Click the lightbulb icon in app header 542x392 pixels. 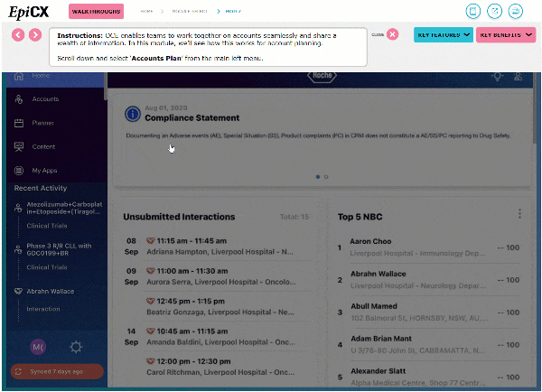(498, 77)
